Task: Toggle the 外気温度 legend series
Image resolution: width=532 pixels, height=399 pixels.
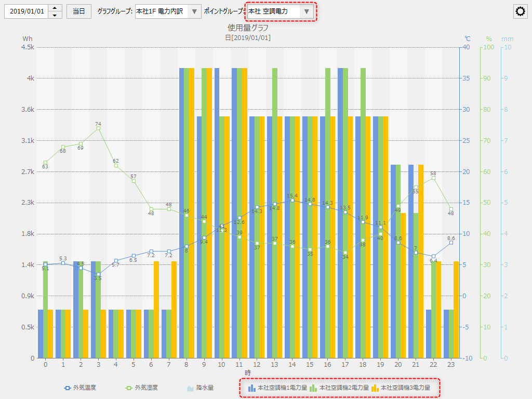Action: click(84, 388)
